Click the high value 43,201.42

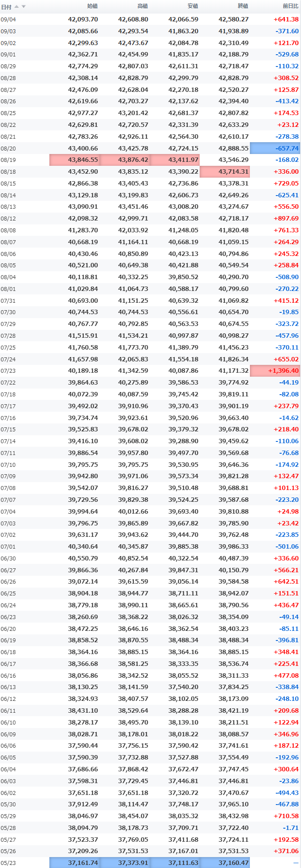pyautogui.click(x=133, y=113)
